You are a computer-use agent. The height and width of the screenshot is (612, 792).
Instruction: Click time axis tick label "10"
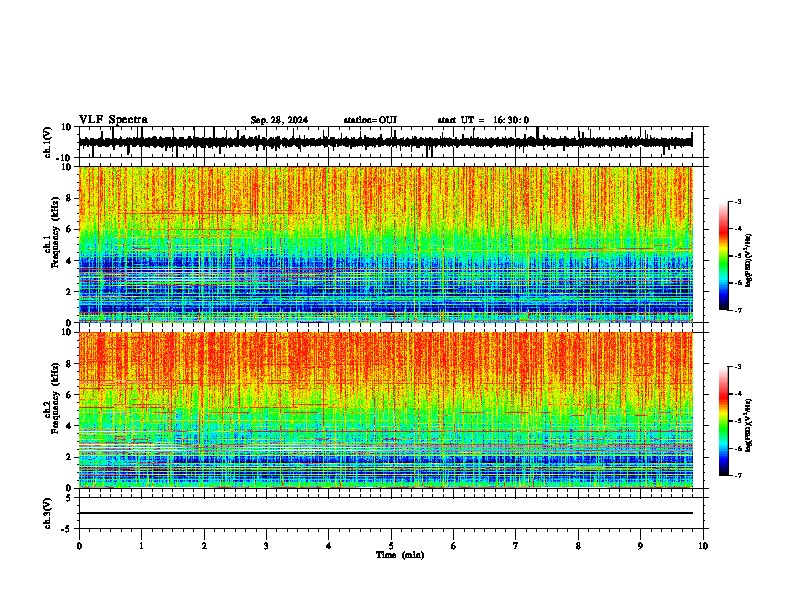(703, 546)
